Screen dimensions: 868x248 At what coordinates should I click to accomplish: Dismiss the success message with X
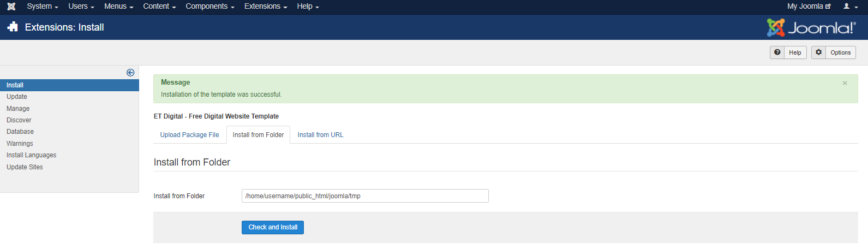pos(845,84)
